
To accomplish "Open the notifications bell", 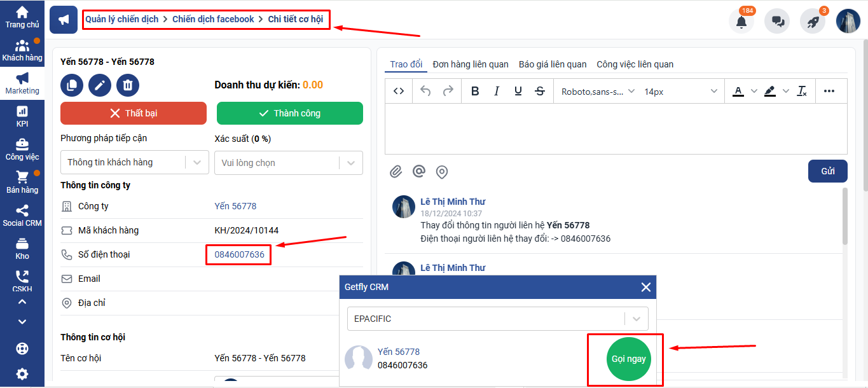I will pyautogui.click(x=741, y=21).
